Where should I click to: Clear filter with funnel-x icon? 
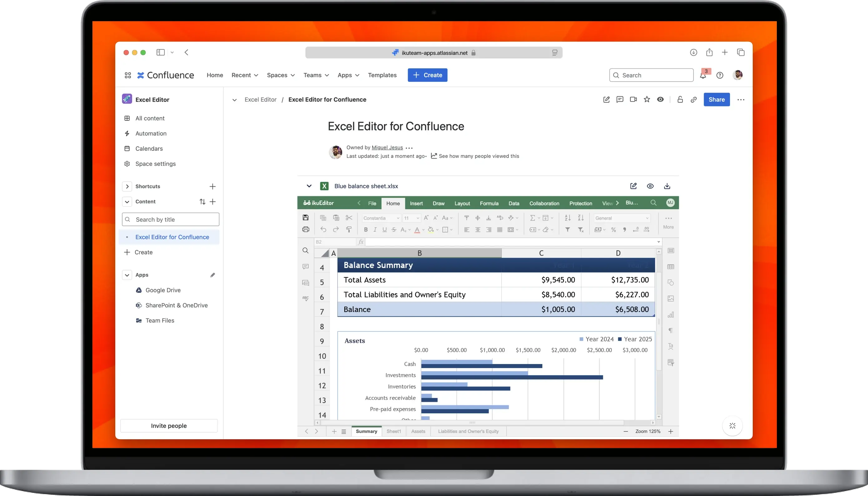[581, 230]
